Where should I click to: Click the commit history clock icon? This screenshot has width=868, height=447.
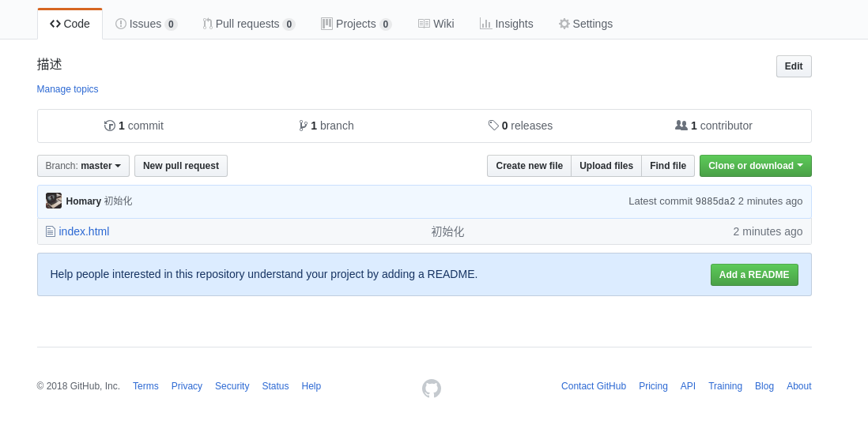pos(110,126)
